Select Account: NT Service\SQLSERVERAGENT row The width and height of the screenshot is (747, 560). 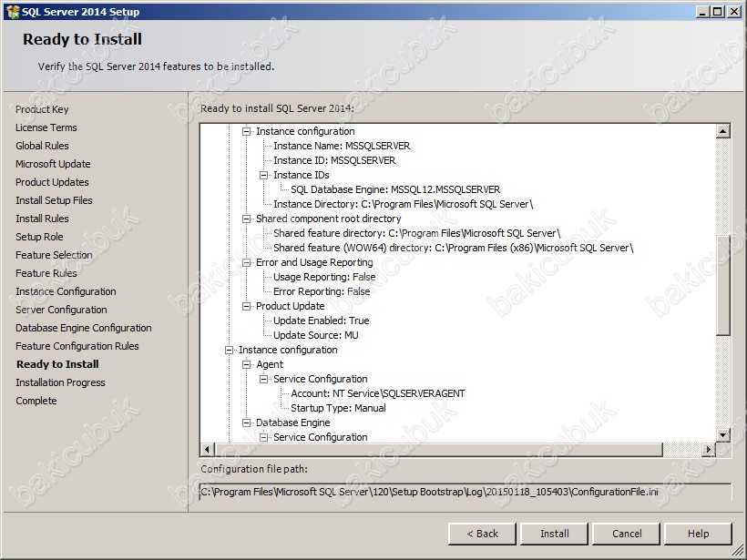pyautogui.click(x=378, y=393)
